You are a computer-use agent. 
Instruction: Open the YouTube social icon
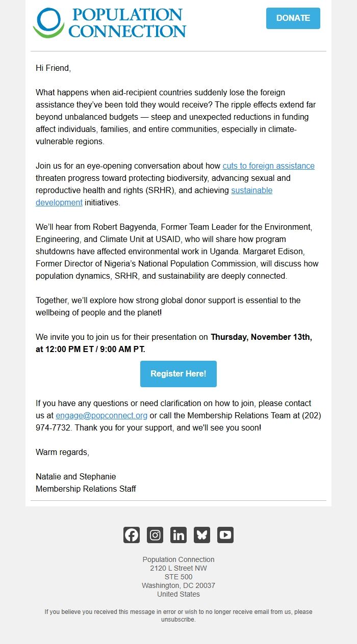point(225,535)
